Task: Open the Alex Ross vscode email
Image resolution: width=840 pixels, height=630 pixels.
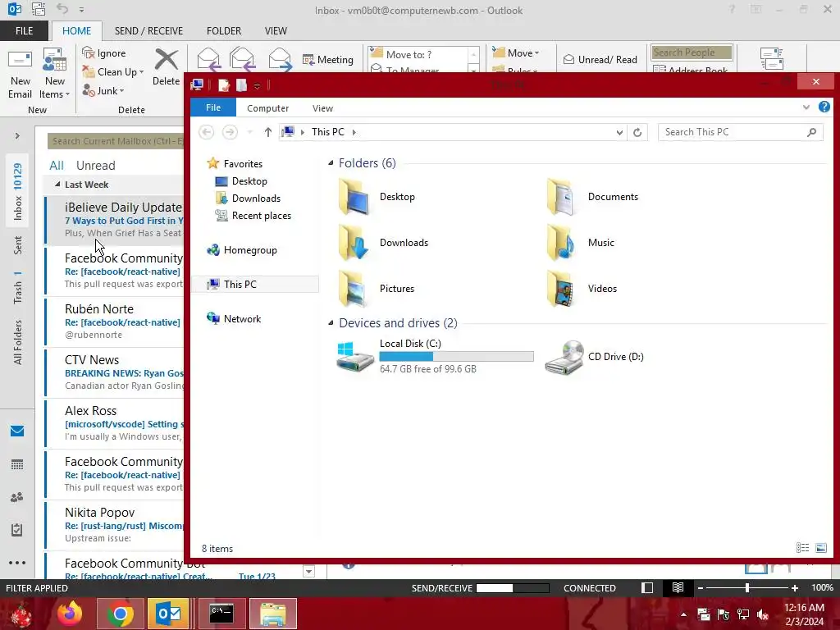Action: [115, 423]
